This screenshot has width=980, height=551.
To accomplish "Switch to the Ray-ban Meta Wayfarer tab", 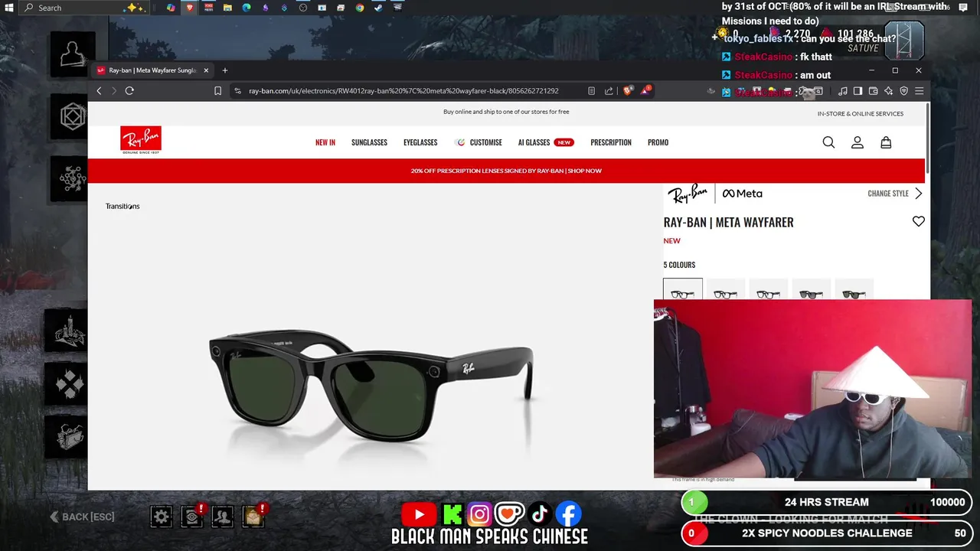I will (x=152, y=70).
